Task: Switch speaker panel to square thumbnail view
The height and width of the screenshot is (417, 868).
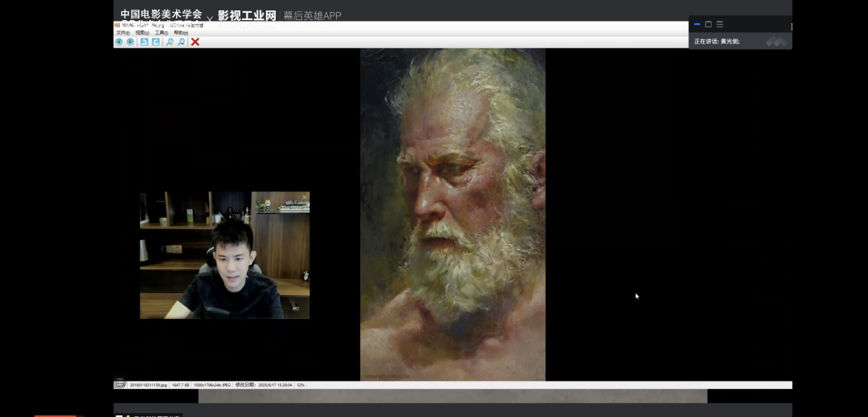Action: click(708, 24)
